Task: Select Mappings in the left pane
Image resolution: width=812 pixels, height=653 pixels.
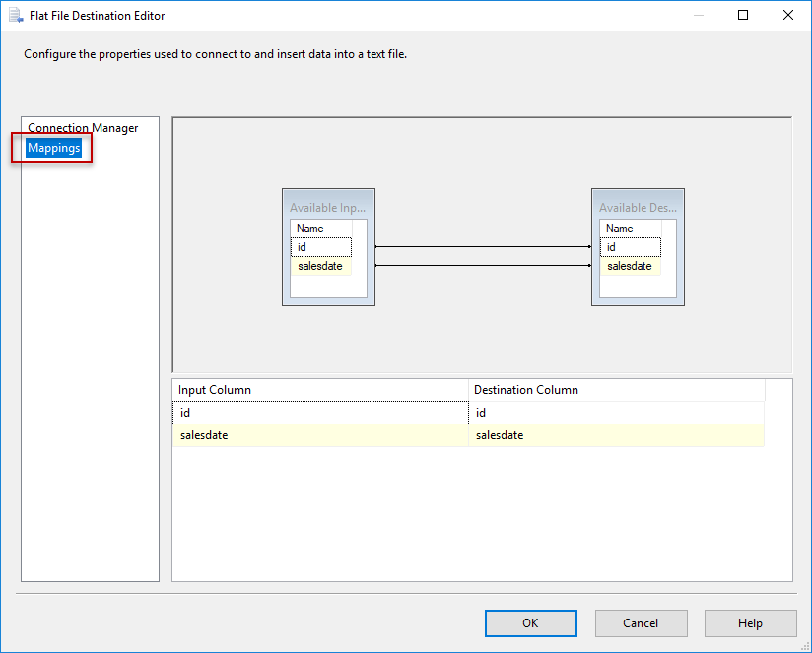Action: (53, 147)
